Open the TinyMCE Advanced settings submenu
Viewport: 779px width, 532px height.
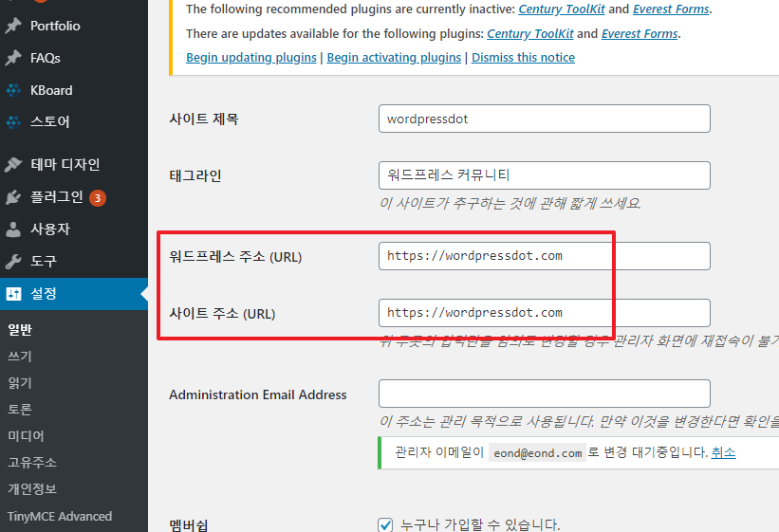[x=60, y=516]
